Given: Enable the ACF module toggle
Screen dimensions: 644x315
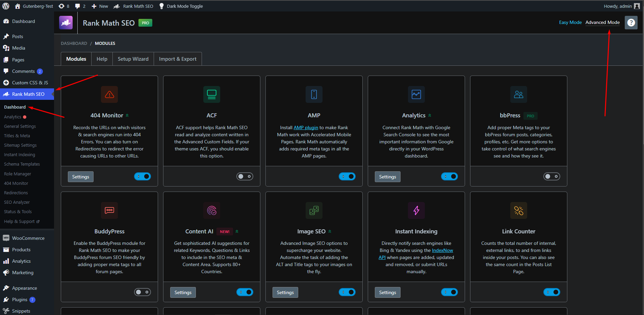Looking at the screenshot, I should pyautogui.click(x=245, y=176).
